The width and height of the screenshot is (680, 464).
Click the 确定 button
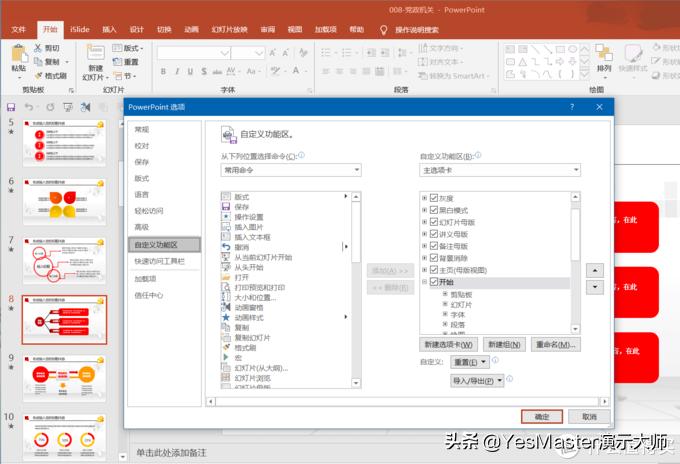(x=542, y=417)
